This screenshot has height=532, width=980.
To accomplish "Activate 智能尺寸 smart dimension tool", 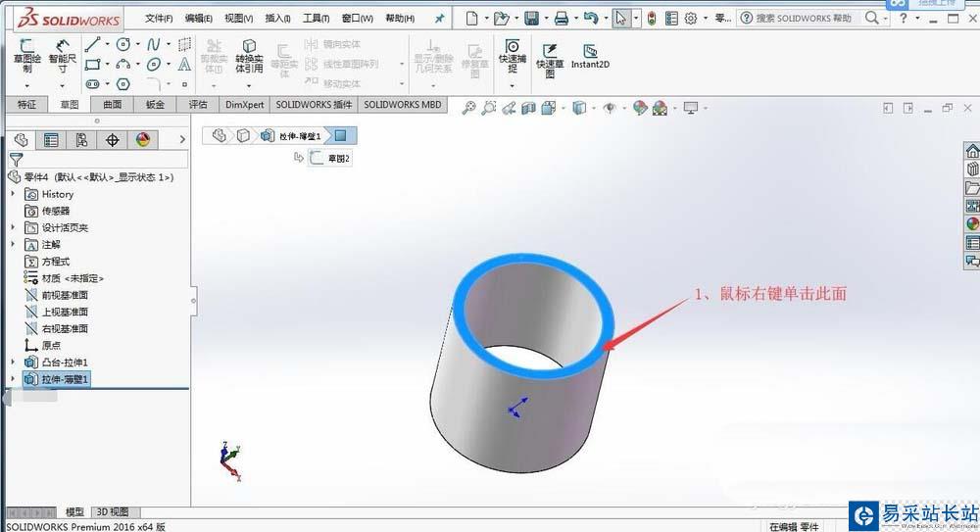I will coord(63,56).
